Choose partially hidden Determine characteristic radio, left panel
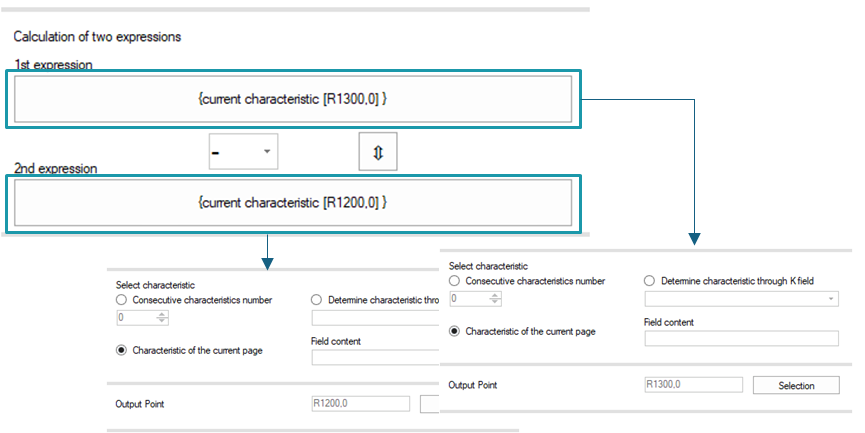The height and width of the screenshot is (433, 865). (316, 300)
